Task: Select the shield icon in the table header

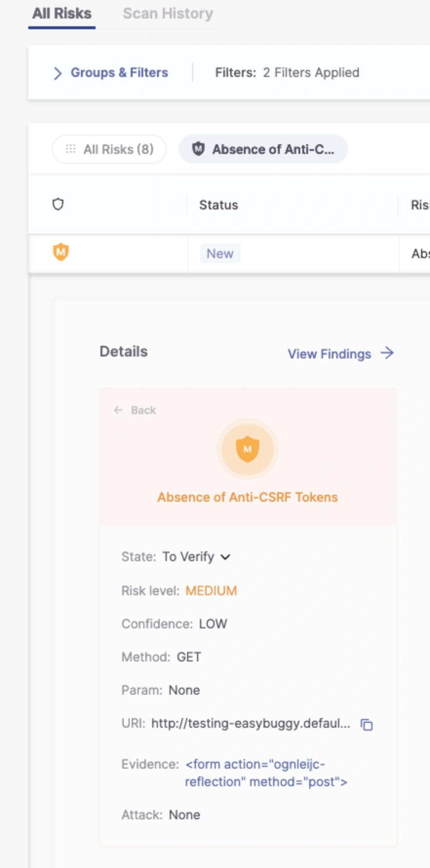Action: point(59,205)
